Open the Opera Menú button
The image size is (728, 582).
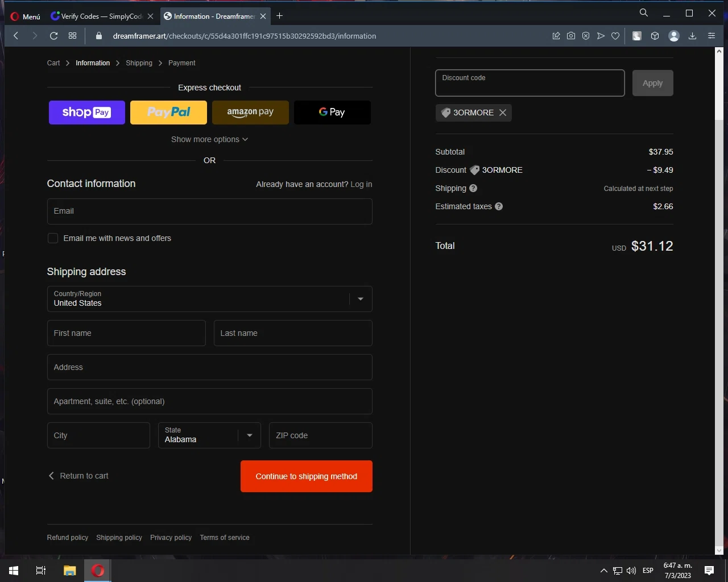26,16
